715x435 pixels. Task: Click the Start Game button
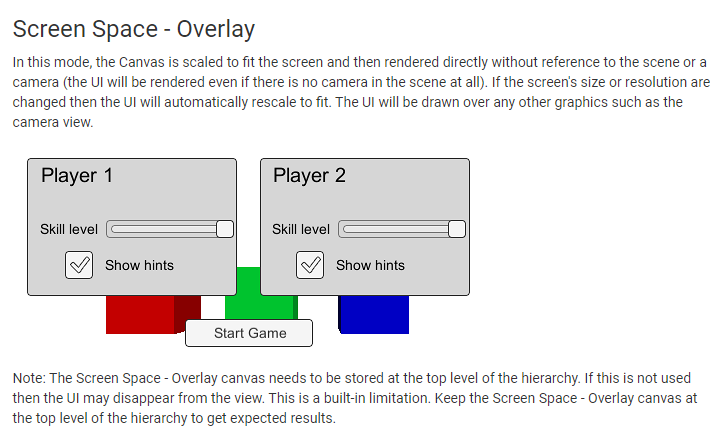click(x=249, y=333)
